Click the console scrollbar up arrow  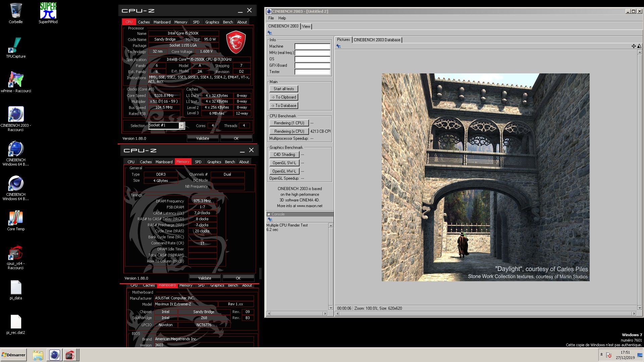pyautogui.click(x=331, y=226)
